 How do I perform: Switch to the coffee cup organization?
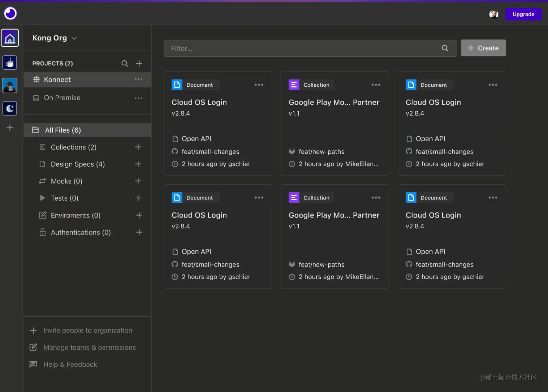click(10, 63)
